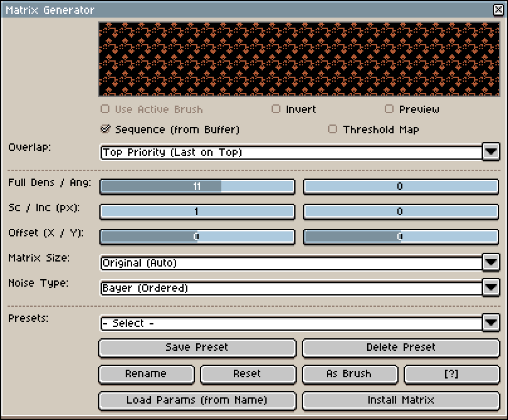
Task: Click the Bayer (Ordered) noise type field
Action: coord(291,288)
